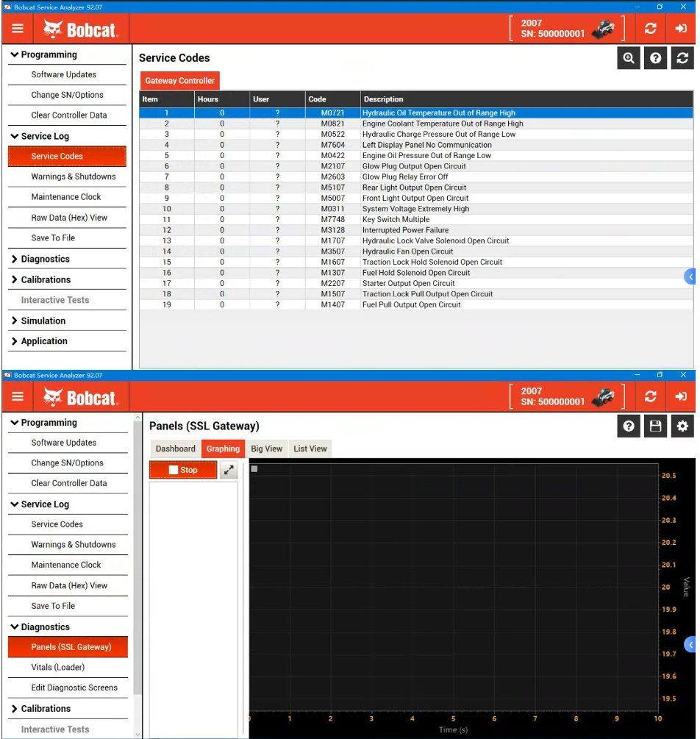Click the loader machine icon beside SN 500000001 in top window
This screenshot has width=700, height=739.
tap(604, 29)
